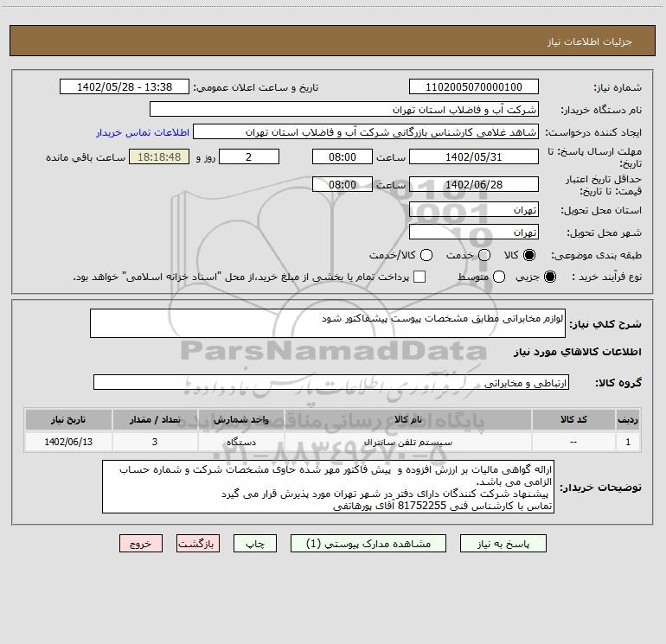
Task: Select the کالا radio button
Action: 529,255
